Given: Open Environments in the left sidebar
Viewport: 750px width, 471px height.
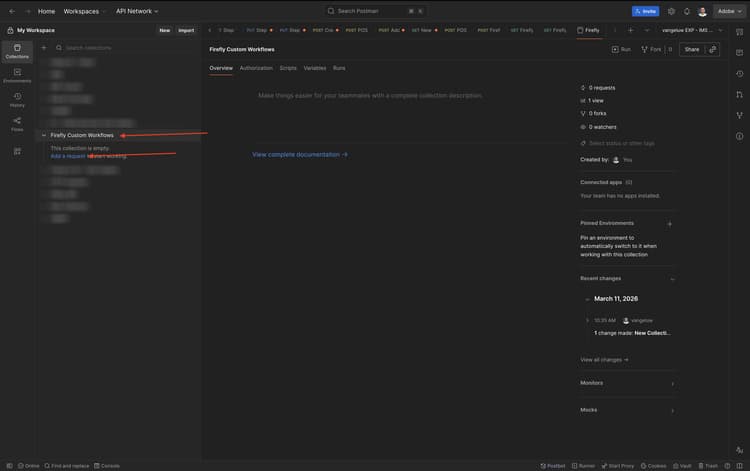Looking at the screenshot, I should click(x=17, y=76).
